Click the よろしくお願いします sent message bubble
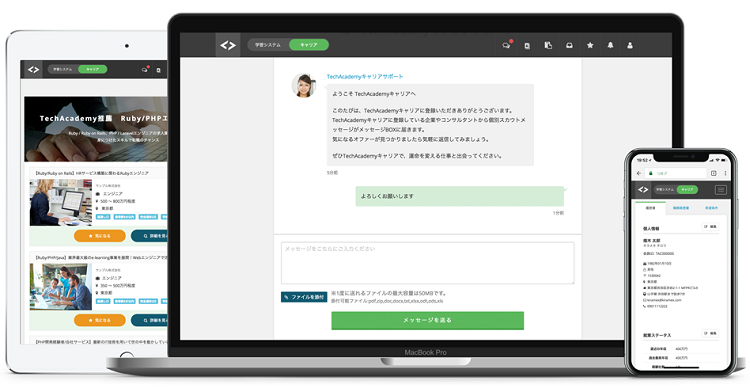The width and height of the screenshot is (750, 388). point(460,196)
